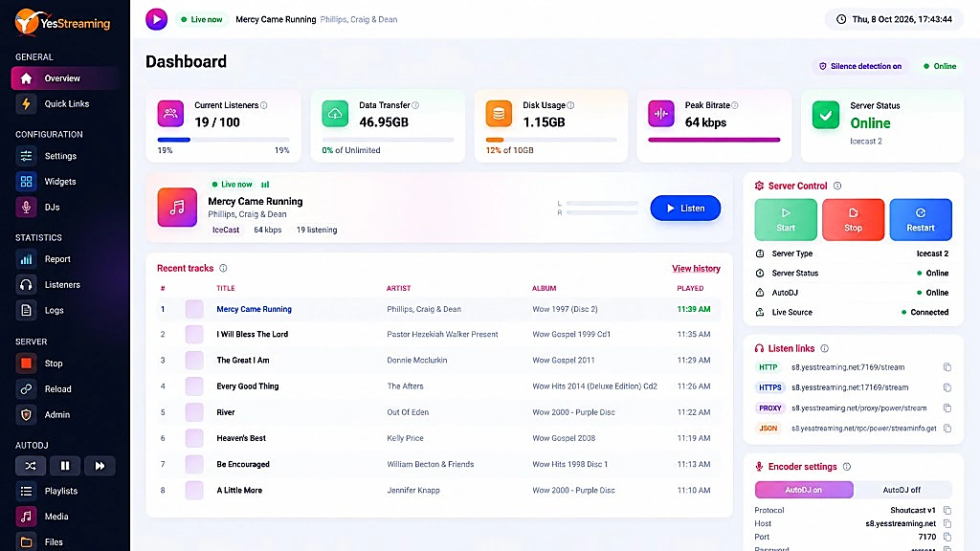Open the Widgets page in the sidebar
The image size is (980, 551).
[x=60, y=181]
